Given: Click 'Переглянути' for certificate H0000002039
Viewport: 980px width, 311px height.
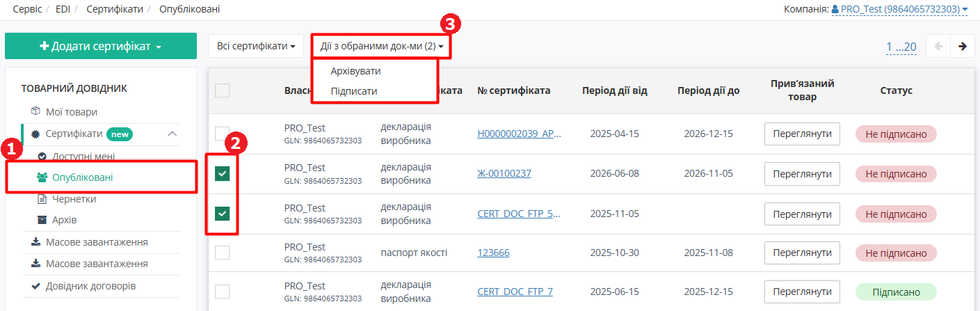Looking at the screenshot, I should 802,134.
